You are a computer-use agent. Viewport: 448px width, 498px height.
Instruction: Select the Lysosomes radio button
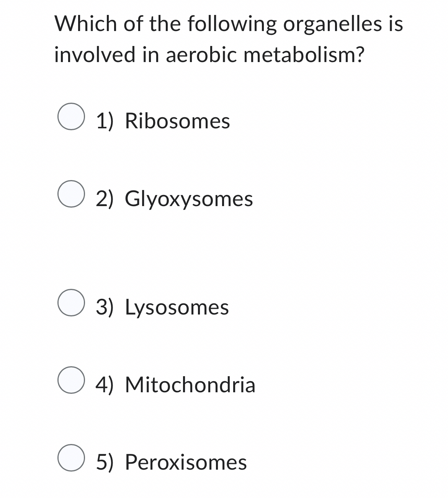(x=73, y=303)
